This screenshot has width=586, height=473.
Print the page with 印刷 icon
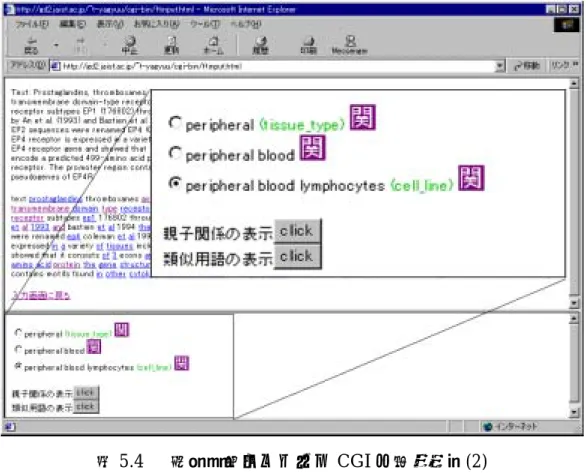[x=309, y=46]
